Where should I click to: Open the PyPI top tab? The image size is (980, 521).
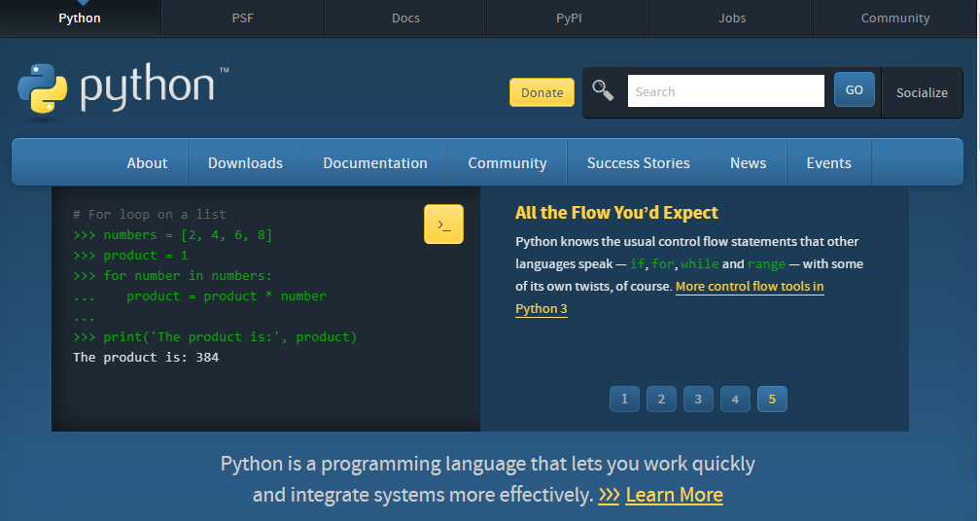point(569,18)
